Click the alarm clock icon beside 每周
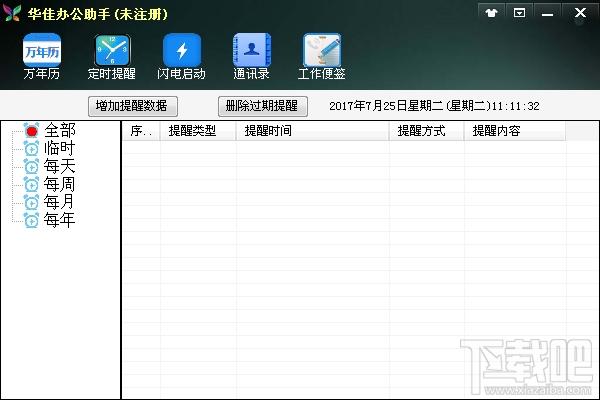The image size is (600, 400). 31,184
